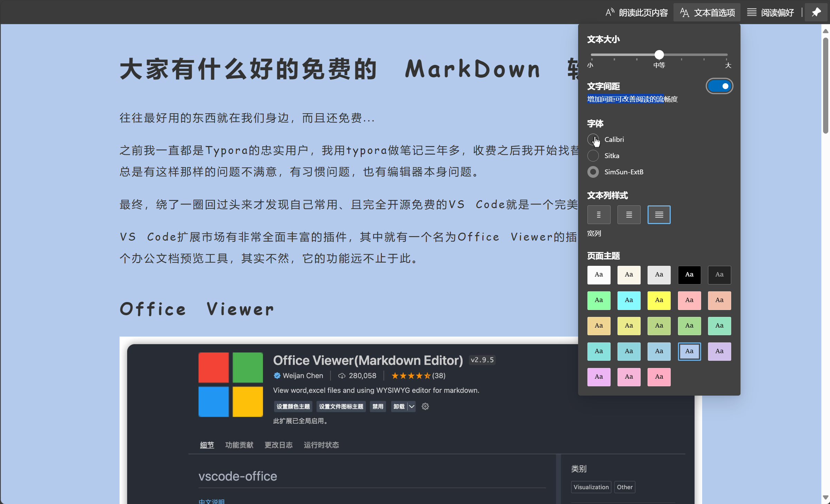The image size is (830, 504).
Task: Pick the black page theme swatch
Action: click(689, 275)
